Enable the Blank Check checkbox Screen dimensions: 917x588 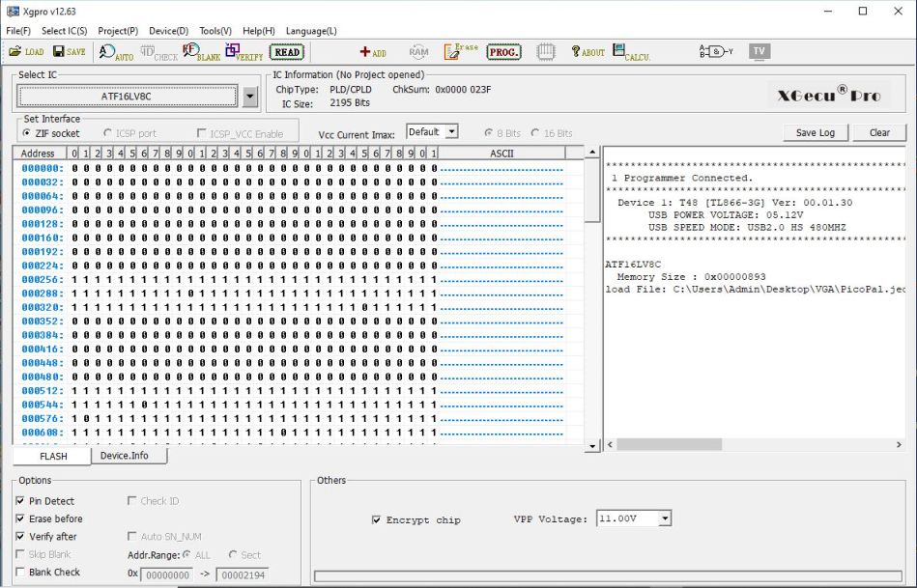[20, 572]
